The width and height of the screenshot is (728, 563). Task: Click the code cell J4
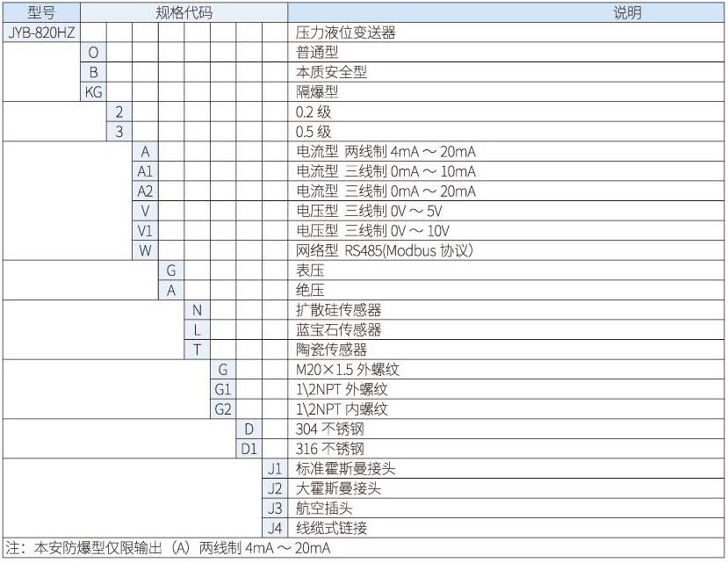pyautogui.click(x=275, y=528)
